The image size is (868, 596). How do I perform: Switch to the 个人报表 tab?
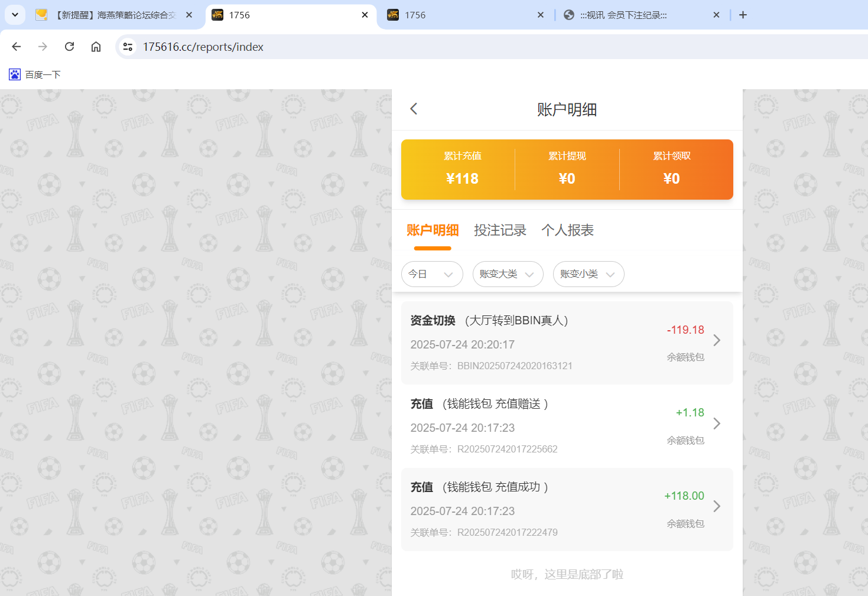pyautogui.click(x=567, y=230)
